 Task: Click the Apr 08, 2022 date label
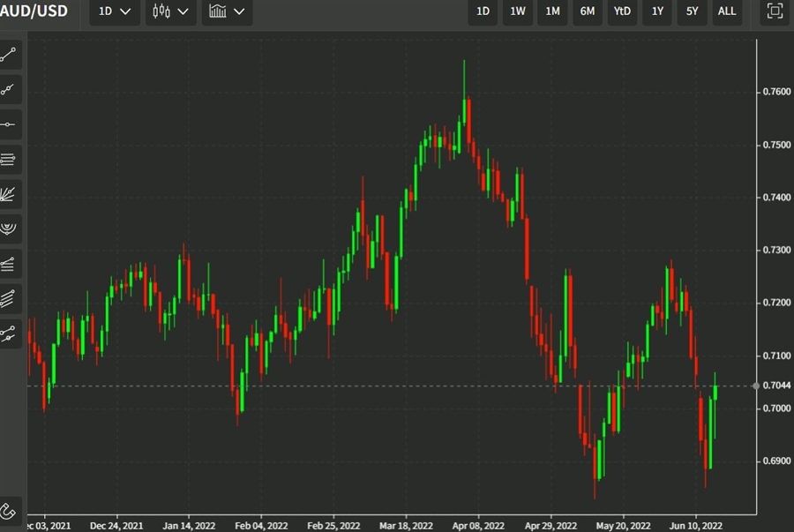pos(478,526)
